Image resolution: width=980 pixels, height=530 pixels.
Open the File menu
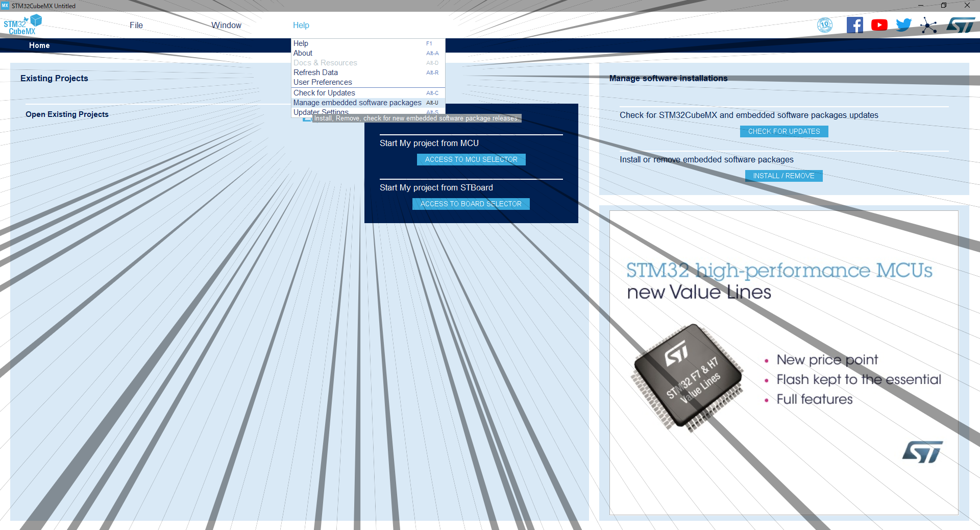tap(136, 25)
